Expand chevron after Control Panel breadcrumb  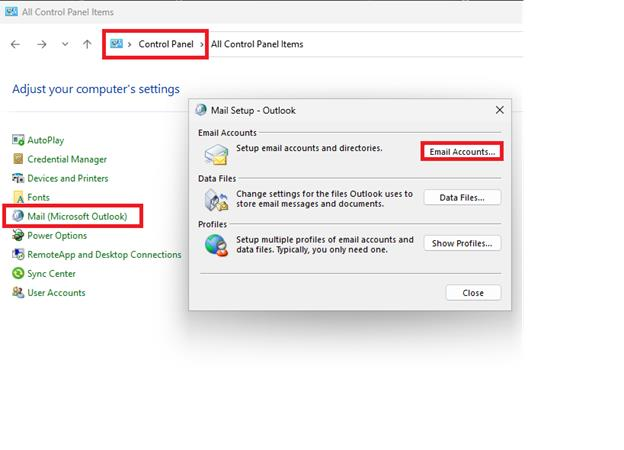202,44
